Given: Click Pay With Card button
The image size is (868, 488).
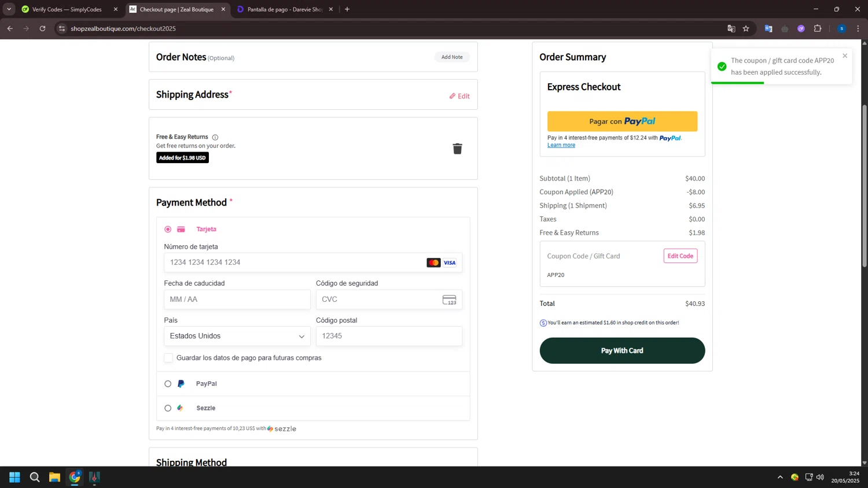Looking at the screenshot, I should point(622,350).
